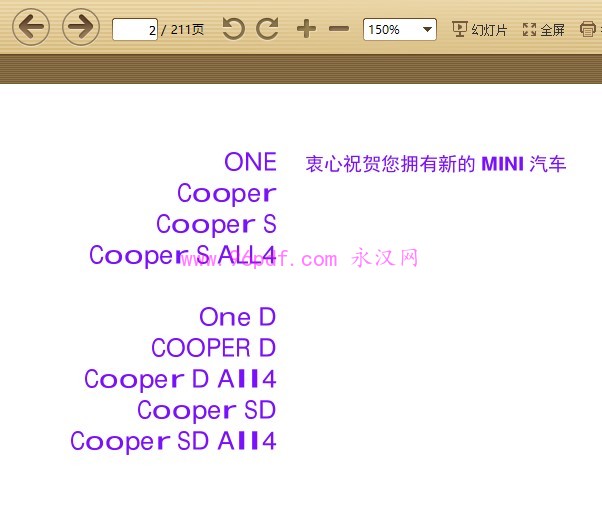
Task: Select the 'ONE' model text
Action: point(250,162)
